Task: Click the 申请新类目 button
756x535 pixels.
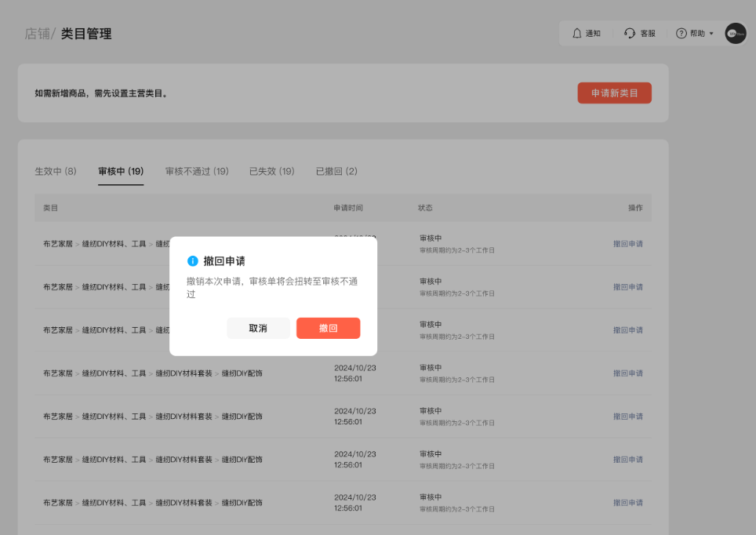Action: 614,93
